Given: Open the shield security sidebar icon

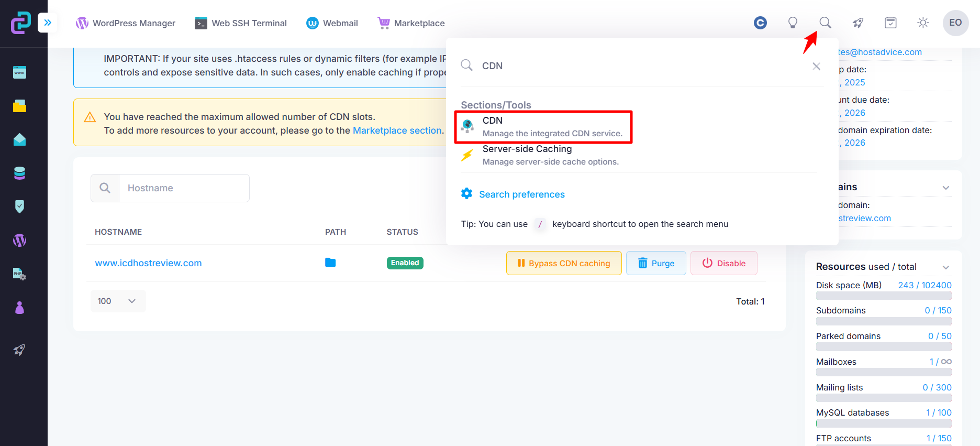Looking at the screenshot, I should coord(19,206).
